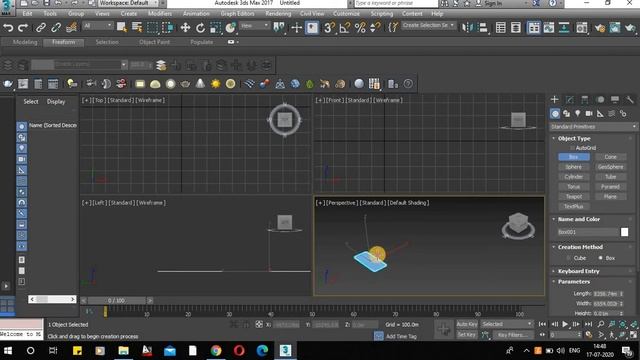Collapse the Creation Method rollout
The width and height of the screenshot is (640, 360).
580,247
